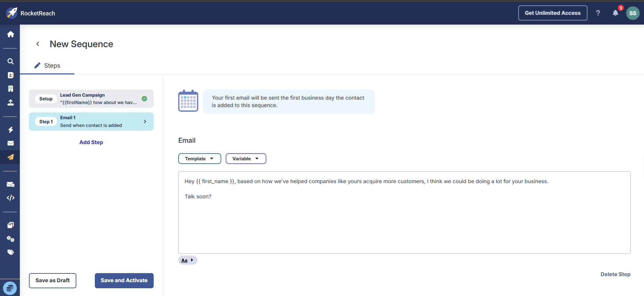Open the code brackets API icon
The image size is (644, 296).
coord(10,198)
